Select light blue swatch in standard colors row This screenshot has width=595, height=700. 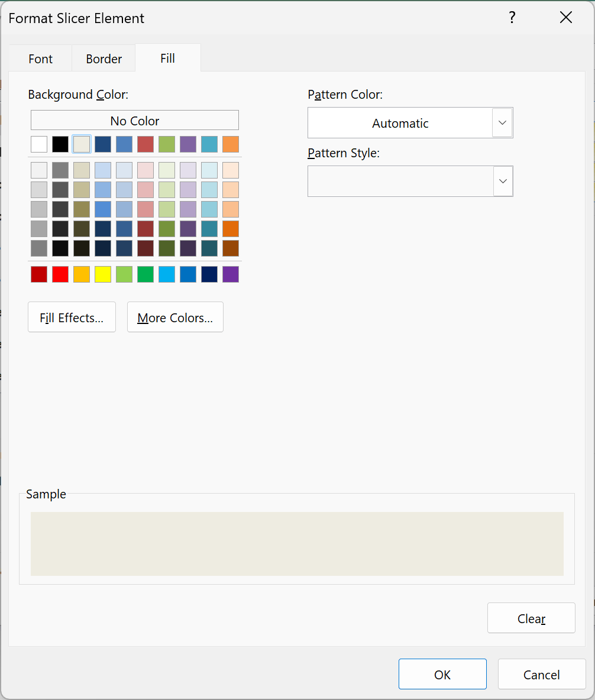[167, 274]
